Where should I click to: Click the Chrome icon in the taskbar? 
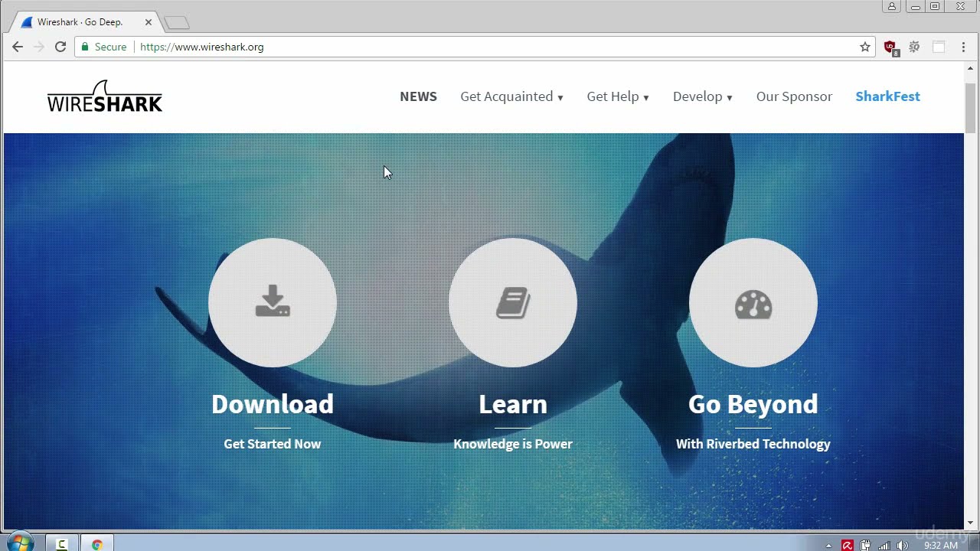(x=97, y=545)
